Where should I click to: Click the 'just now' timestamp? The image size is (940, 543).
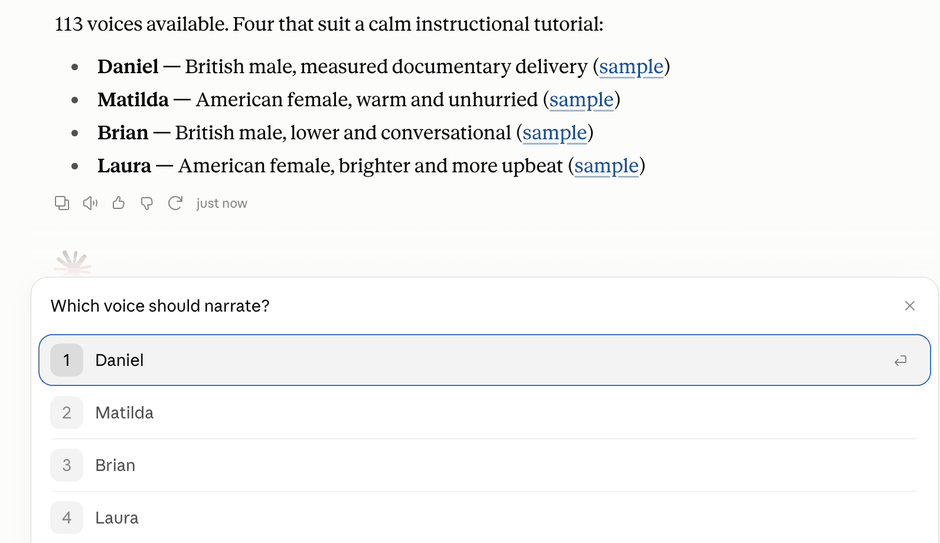point(221,204)
